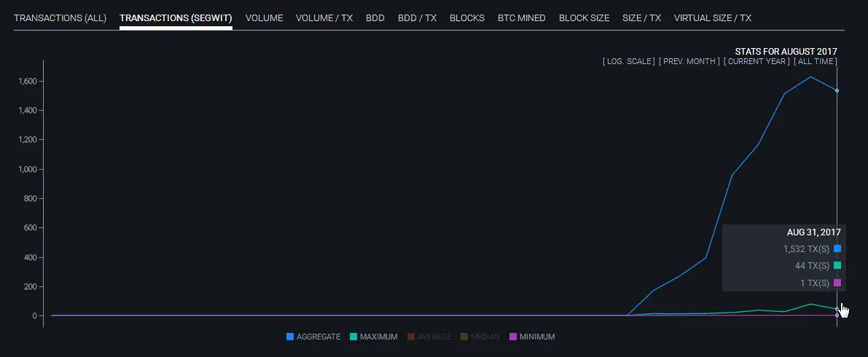This screenshot has width=868, height=357.
Task: Show the BDD / TX tab
Action: tap(417, 17)
